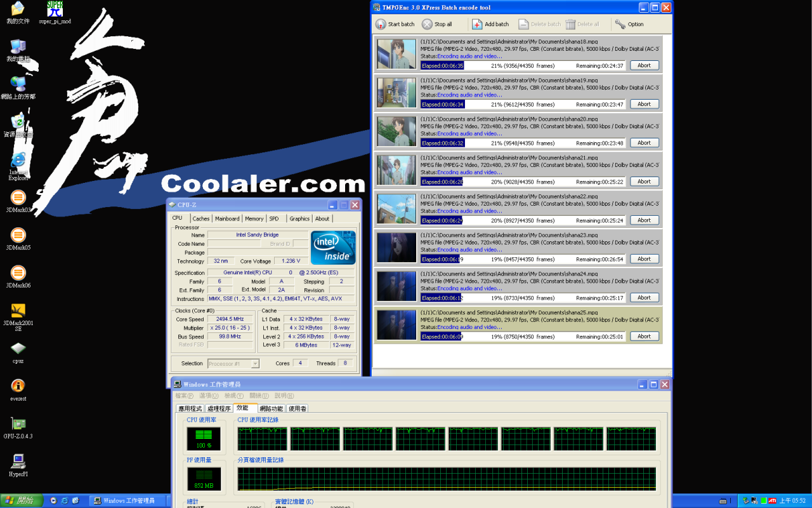Screen dimensions: 812x508
Task: Click the TMPGEnc window title icon
Action: 377,8
